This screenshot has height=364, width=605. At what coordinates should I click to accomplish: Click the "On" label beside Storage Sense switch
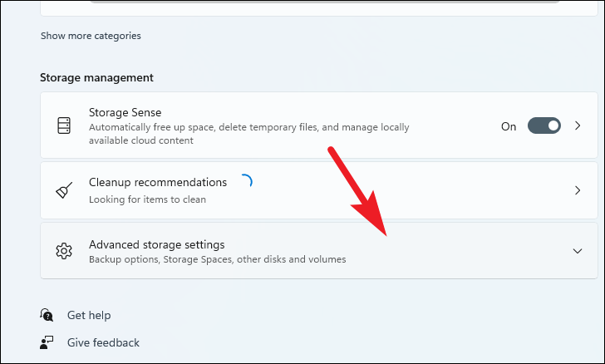pyautogui.click(x=509, y=126)
